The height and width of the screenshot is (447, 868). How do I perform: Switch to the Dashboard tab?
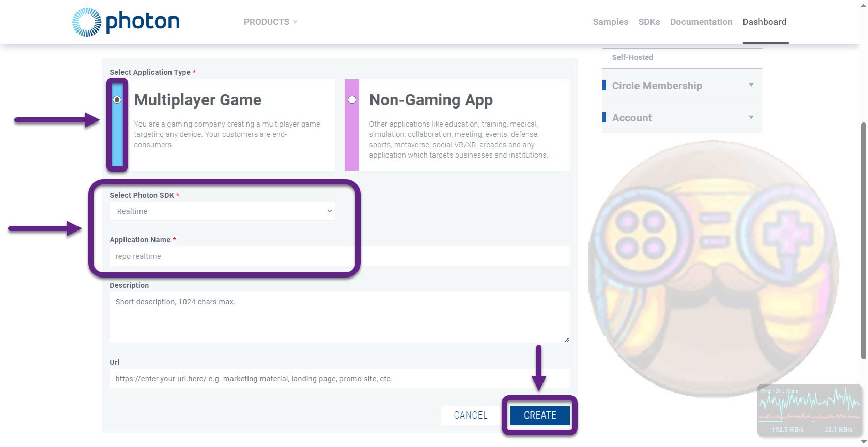coord(764,22)
